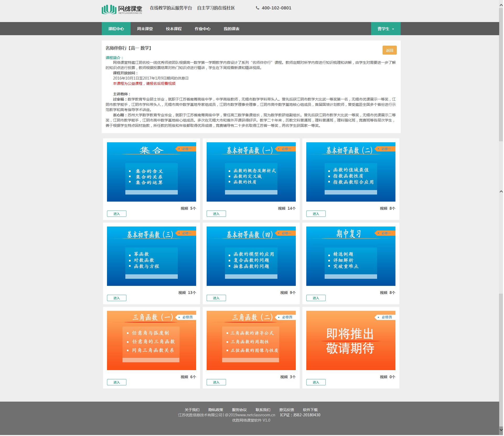This screenshot has width=504, height=436.
Task: Enter the 基本初等函数 (三) course via 进入
Action: (x=116, y=298)
